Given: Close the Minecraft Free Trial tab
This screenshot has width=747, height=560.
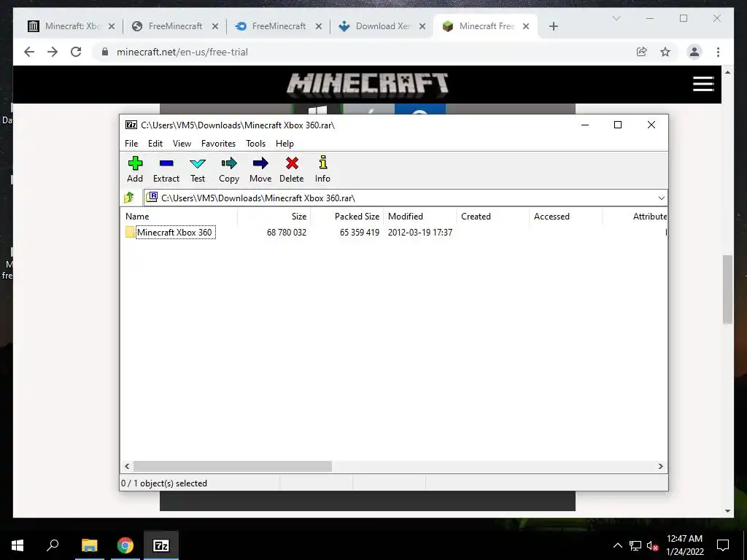Looking at the screenshot, I should (526, 26).
